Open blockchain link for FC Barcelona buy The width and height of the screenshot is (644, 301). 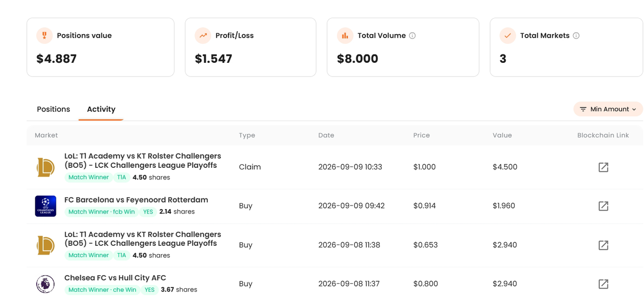(x=603, y=206)
